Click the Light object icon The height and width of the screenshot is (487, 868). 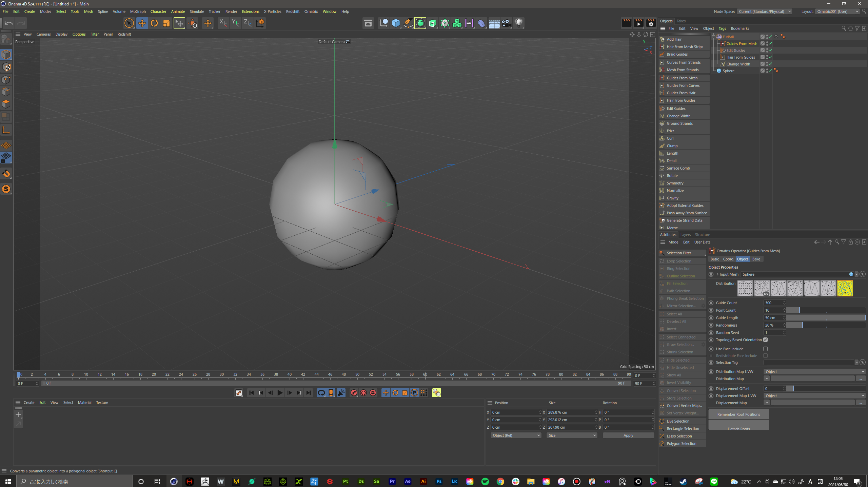pyautogui.click(x=518, y=23)
